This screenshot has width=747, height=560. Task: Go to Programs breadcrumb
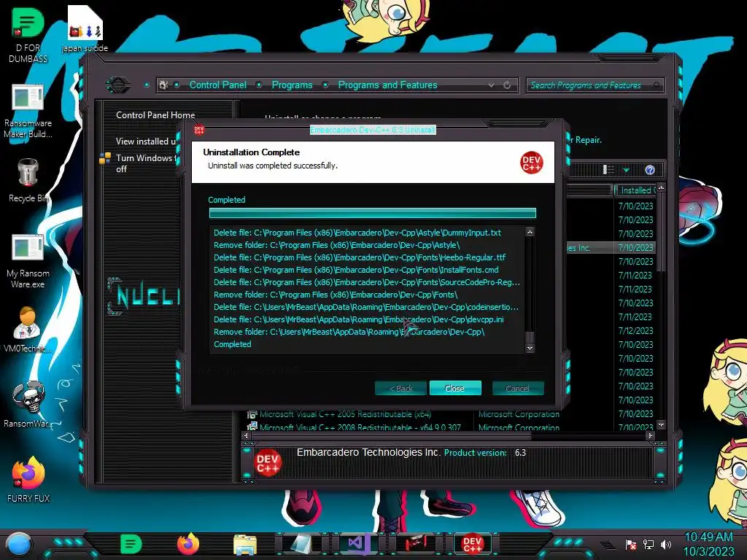pyautogui.click(x=292, y=85)
